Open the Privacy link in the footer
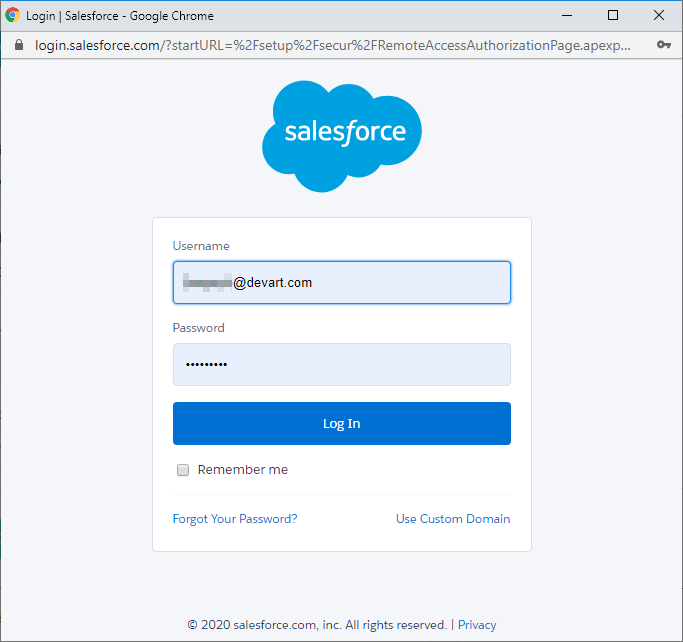The image size is (683, 642). (x=477, y=625)
